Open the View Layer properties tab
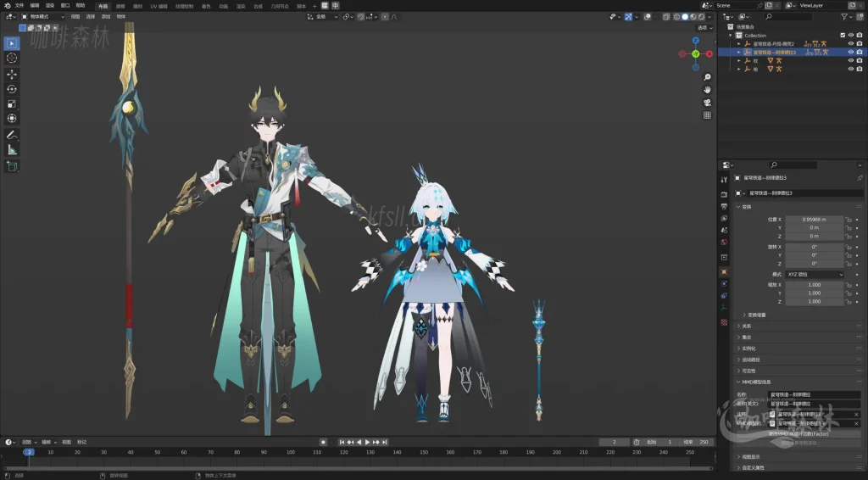Screen dimensions: 868x480 coord(724,218)
